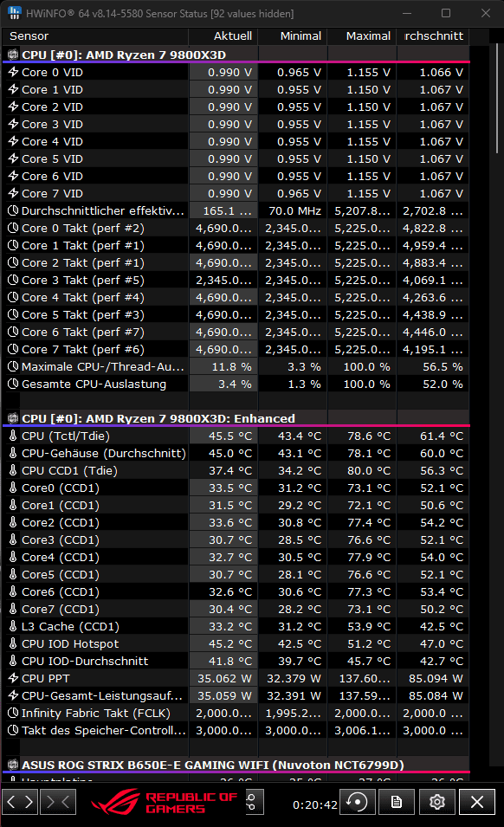Click the lightning icon beside CPU PPT
Image resolution: width=504 pixels, height=827 pixels.
pyautogui.click(x=13, y=678)
